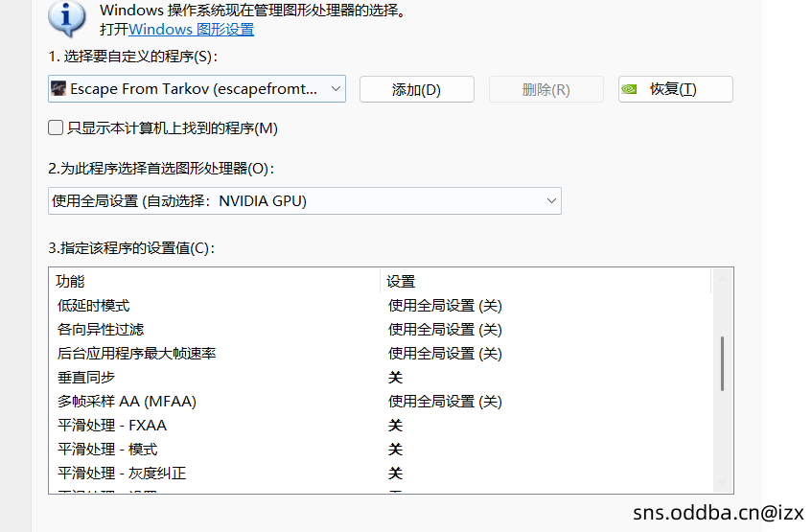The width and height of the screenshot is (812, 532).
Task: Open the preferred graphics processor dropdown
Action: click(x=305, y=201)
